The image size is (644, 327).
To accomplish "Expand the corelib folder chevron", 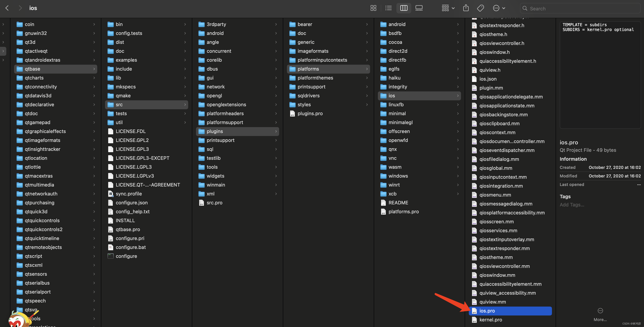I will 276,60.
